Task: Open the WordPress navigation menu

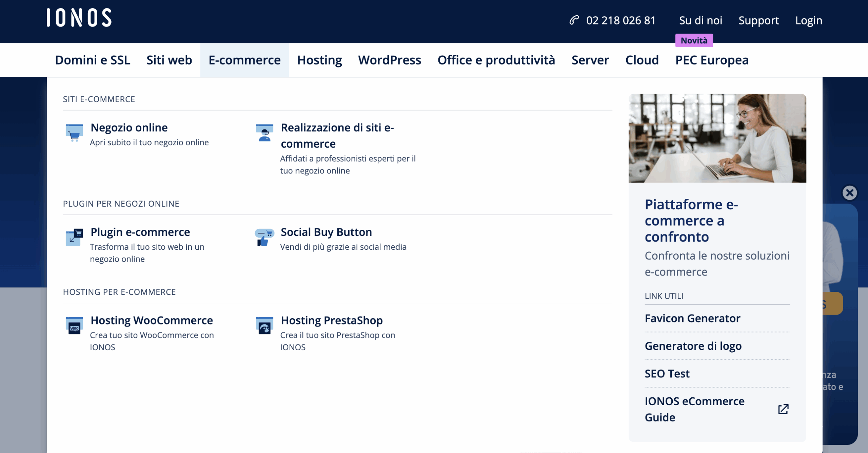Action: click(x=390, y=60)
